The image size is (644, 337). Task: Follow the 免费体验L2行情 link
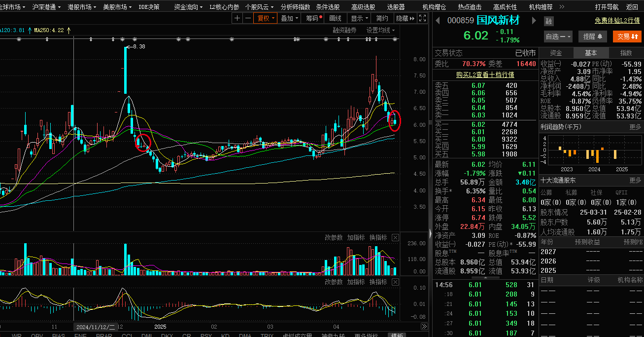click(x=617, y=21)
